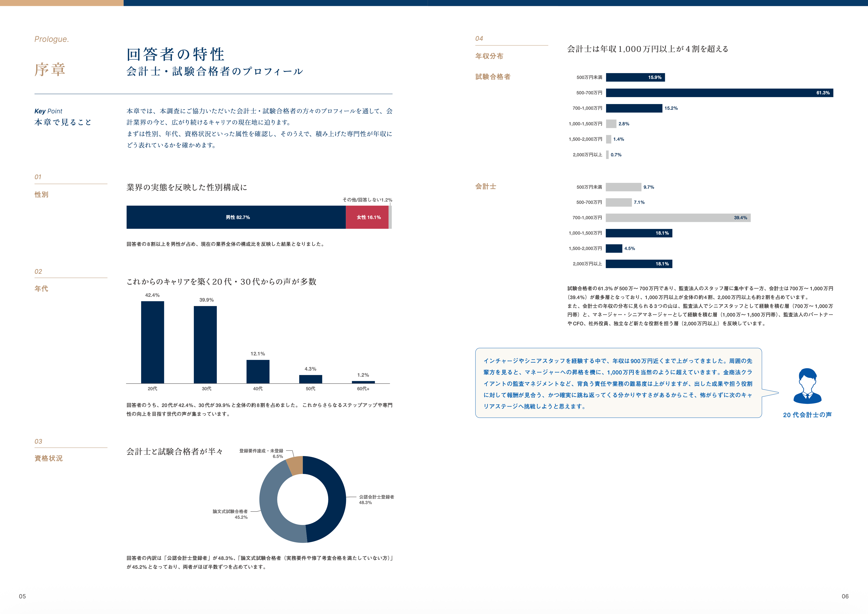Screen dimensions: 868x614
Task: Click the speech bubble quote text box
Action: (619, 383)
